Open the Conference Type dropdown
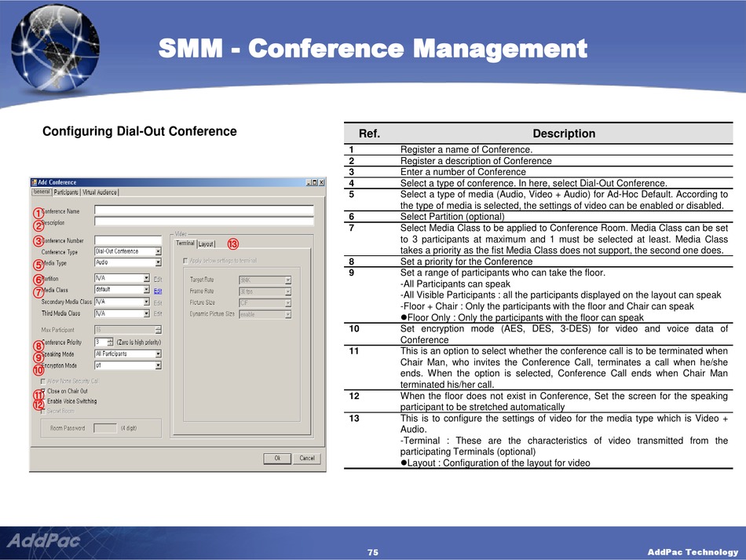Screen dimensions: 746x560 pos(158,251)
